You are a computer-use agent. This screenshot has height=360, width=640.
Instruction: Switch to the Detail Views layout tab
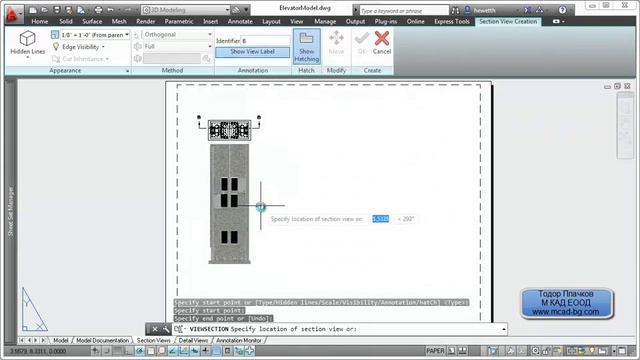[x=193, y=340]
